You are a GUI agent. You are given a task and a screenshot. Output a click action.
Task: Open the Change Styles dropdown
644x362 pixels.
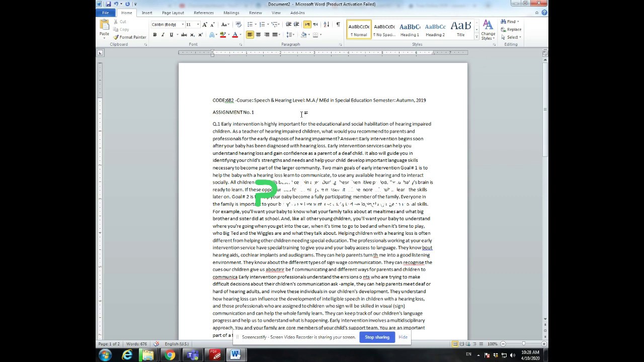(x=488, y=30)
